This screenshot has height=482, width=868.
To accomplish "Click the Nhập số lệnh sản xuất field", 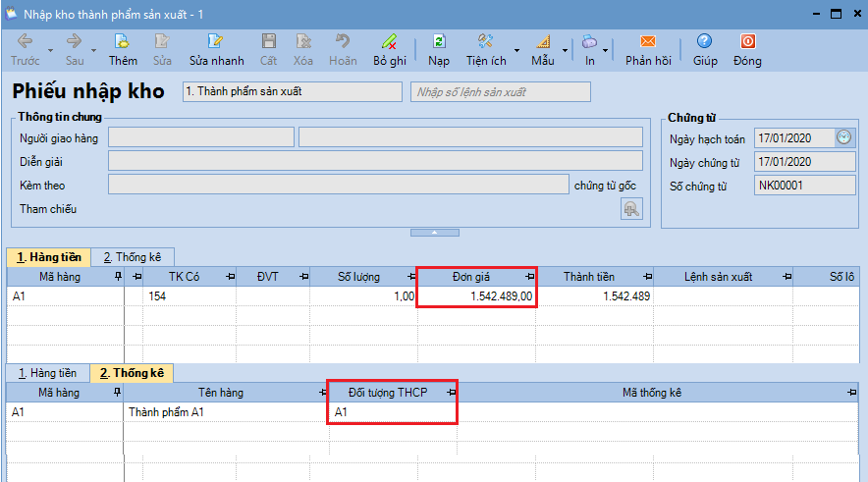I will click(501, 92).
